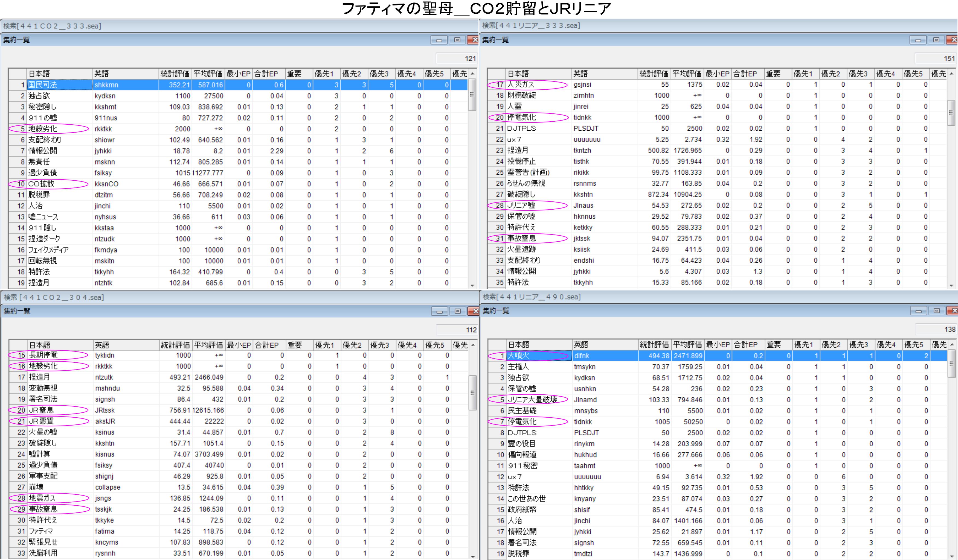The image size is (958, 560).
Task: Minimize the bottom-right 集約一覧 window
Action: point(918,311)
